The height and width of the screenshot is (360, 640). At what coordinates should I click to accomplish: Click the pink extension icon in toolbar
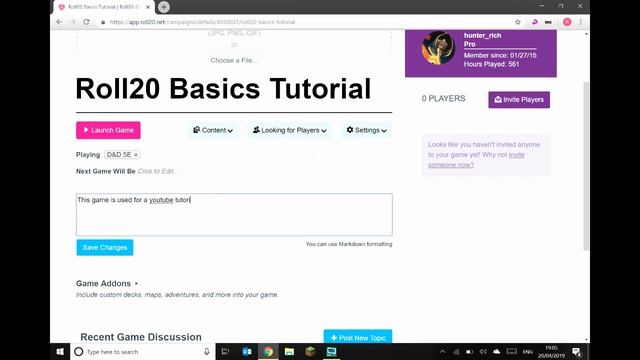[535, 22]
